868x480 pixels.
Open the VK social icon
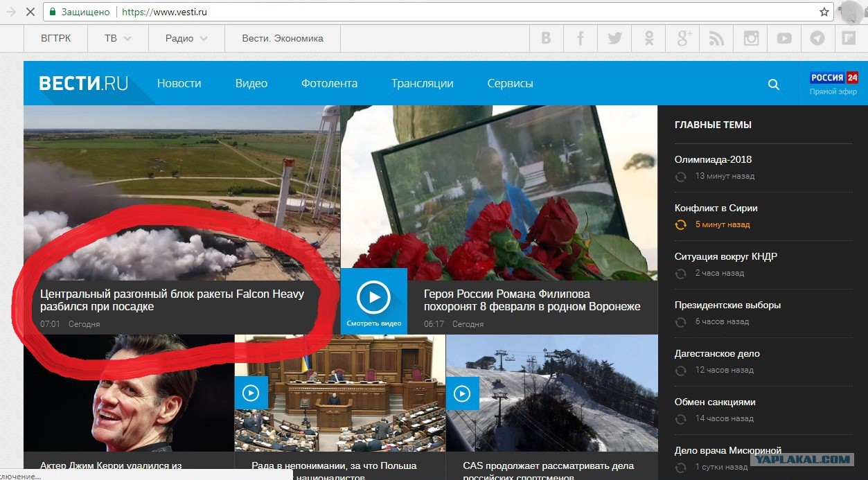click(x=547, y=39)
